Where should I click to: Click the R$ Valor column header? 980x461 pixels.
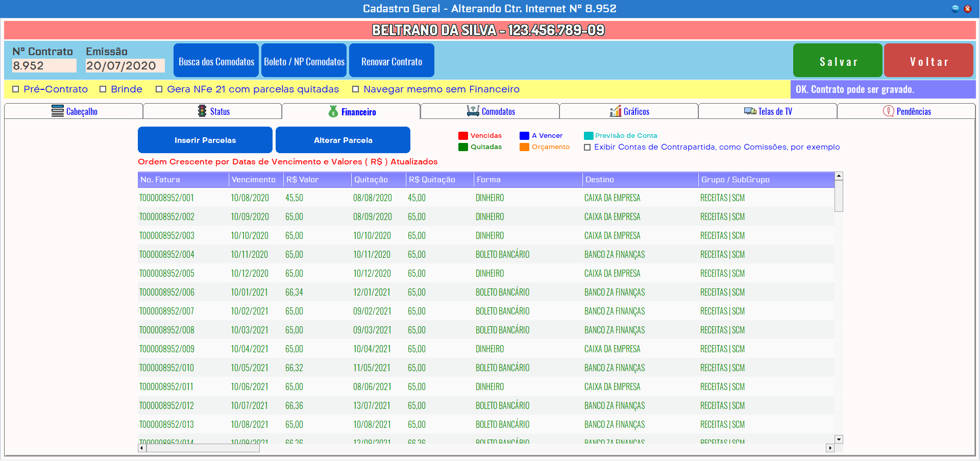[x=317, y=180]
